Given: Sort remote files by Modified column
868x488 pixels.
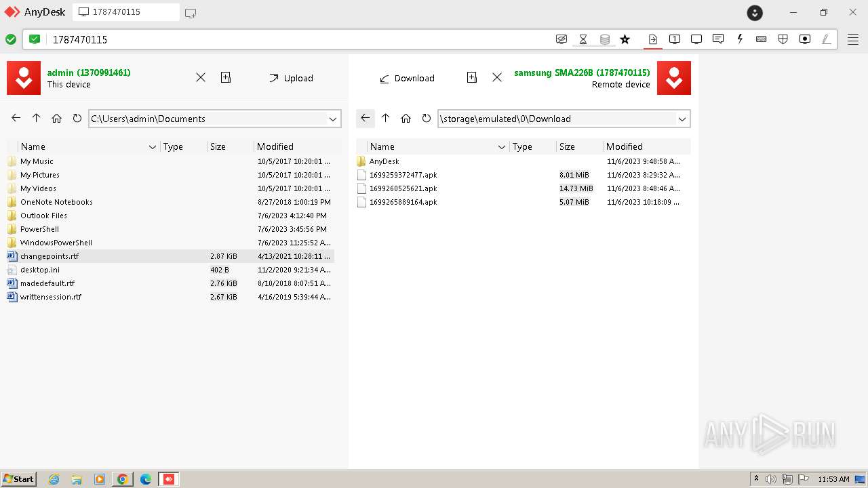Looking at the screenshot, I should click(x=646, y=146).
